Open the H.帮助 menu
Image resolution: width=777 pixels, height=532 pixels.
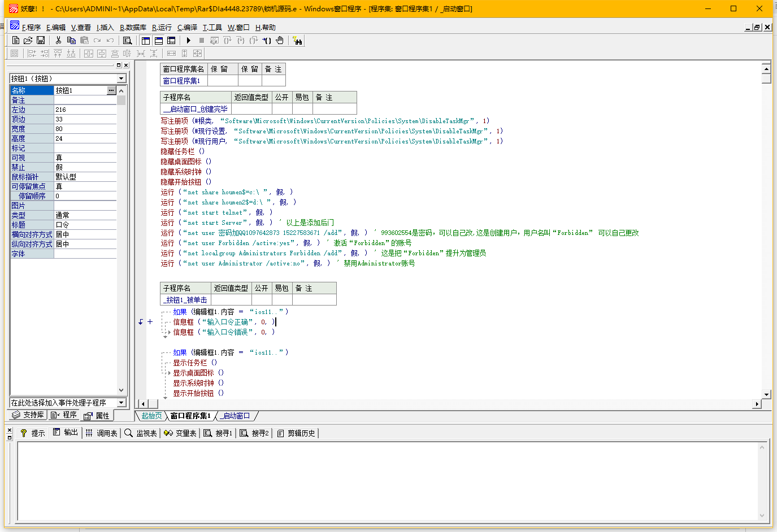[x=266, y=27]
